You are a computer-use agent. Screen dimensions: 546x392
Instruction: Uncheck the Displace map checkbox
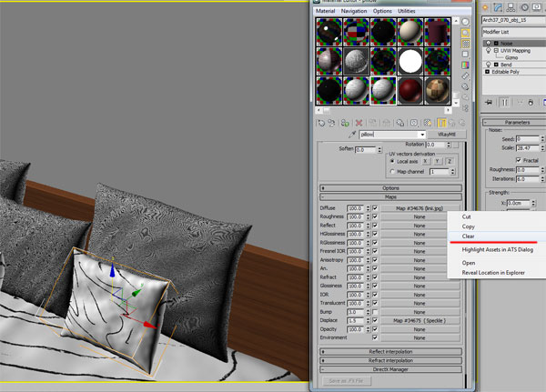(x=375, y=320)
